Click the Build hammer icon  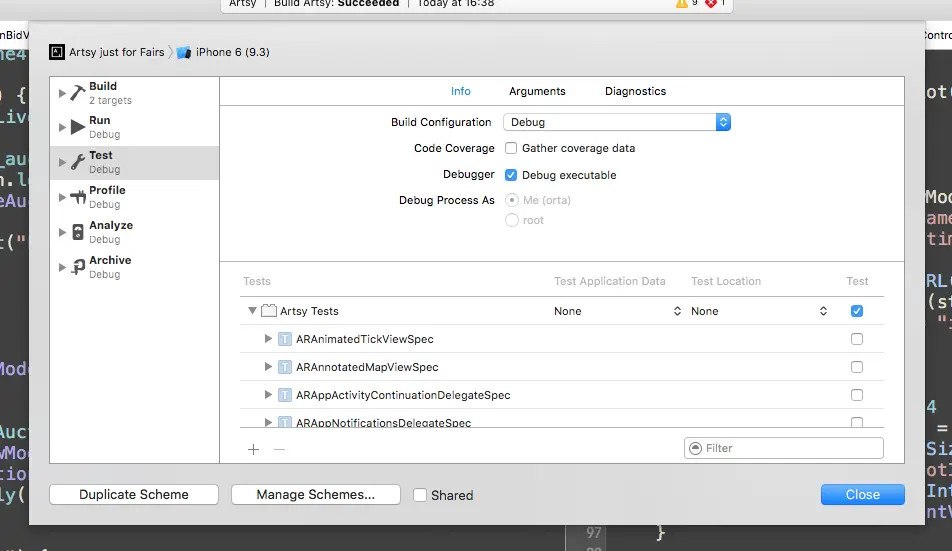tap(78, 93)
